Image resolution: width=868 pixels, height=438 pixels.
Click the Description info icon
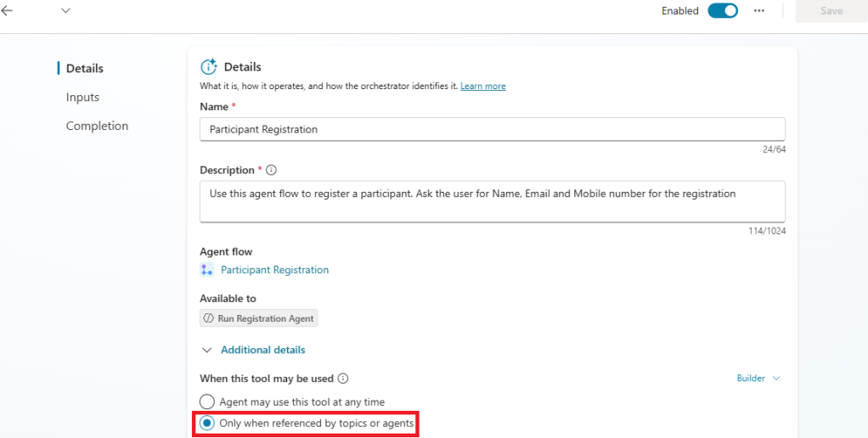(271, 171)
